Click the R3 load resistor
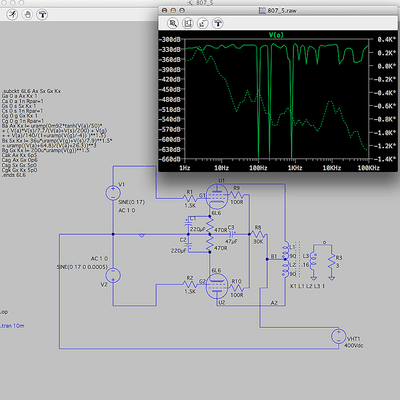 pyautogui.click(x=331, y=261)
